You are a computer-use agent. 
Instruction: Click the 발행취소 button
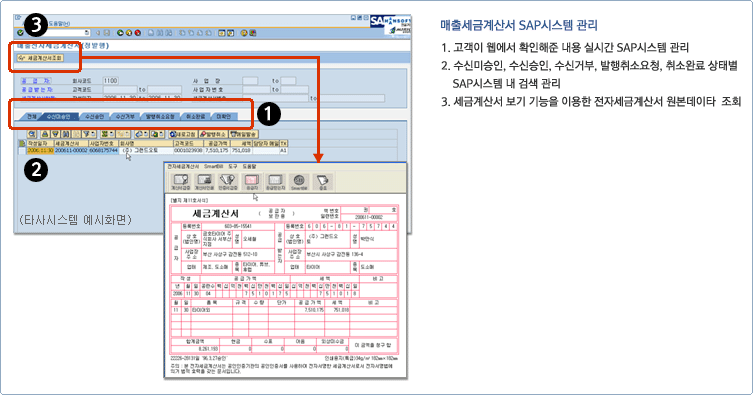pos(213,134)
